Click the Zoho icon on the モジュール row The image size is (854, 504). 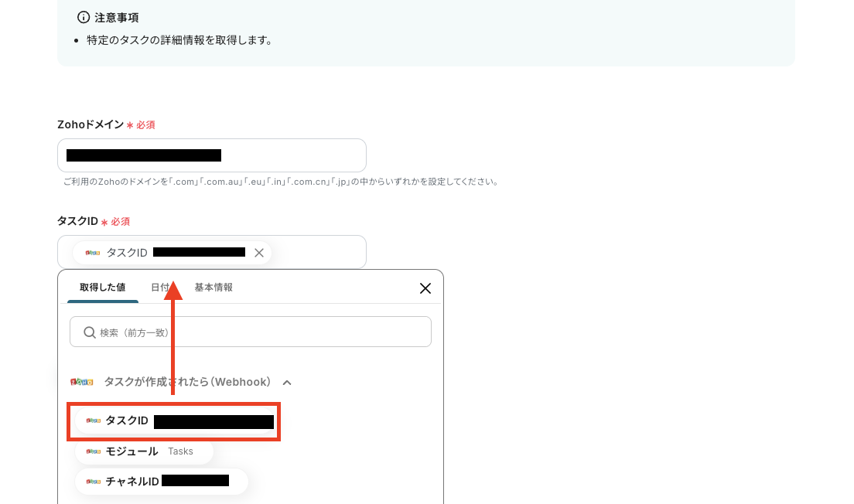point(94,451)
